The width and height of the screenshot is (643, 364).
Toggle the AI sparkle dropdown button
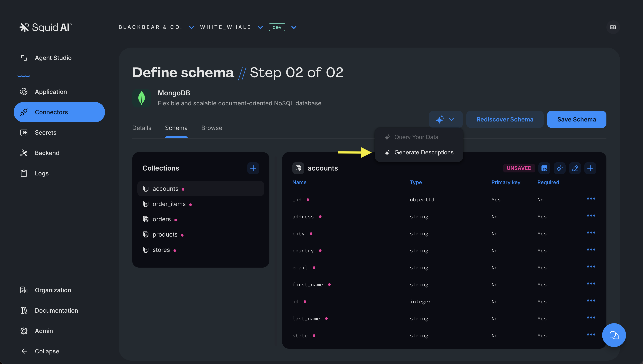pos(445,119)
